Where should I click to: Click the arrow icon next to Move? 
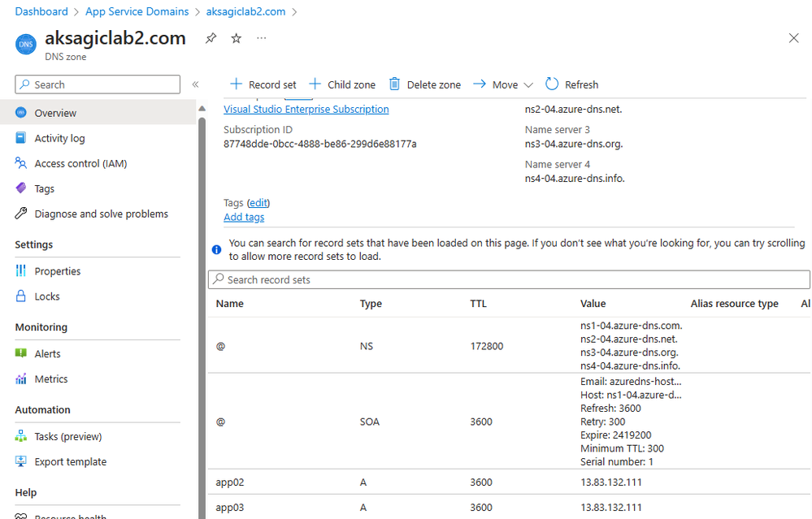pos(480,84)
